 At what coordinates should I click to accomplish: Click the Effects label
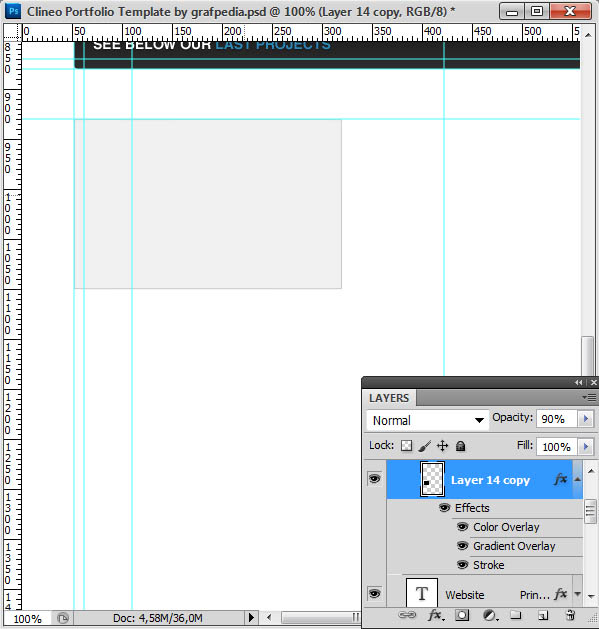(x=472, y=508)
